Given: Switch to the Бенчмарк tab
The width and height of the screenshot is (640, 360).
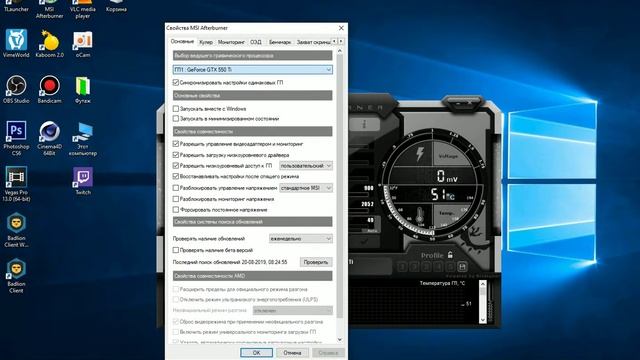Looking at the screenshot, I should tap(280, 42).
